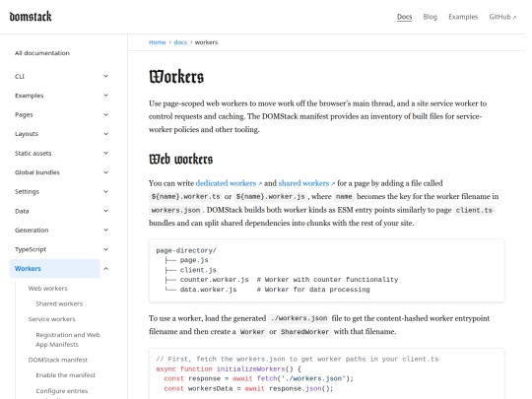Image resolution: width=532 pixels, height=399 pixels.
Task: Expand the Generation section chevron
Action: (105, 230)
